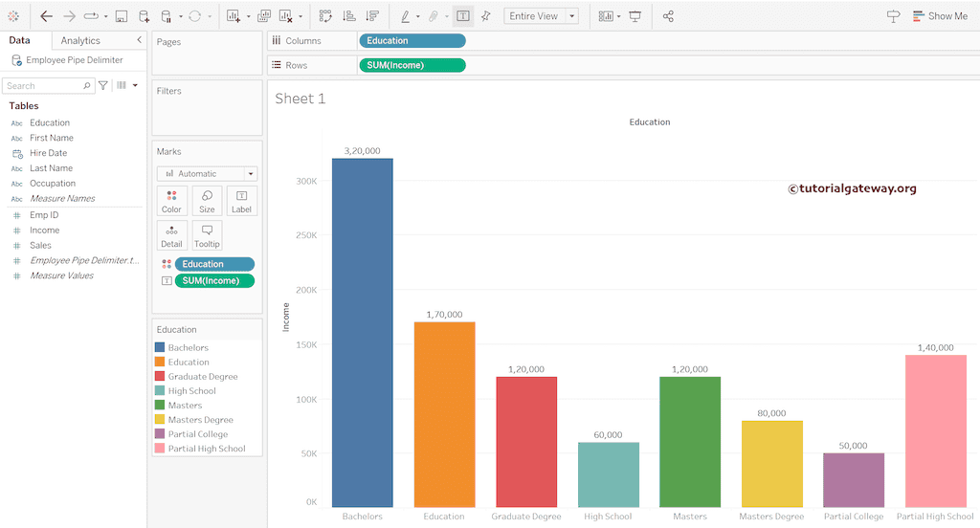Click the Partial College legend color swatch
Viewport: 980px width, 528px height.
[x=160, y=433]
